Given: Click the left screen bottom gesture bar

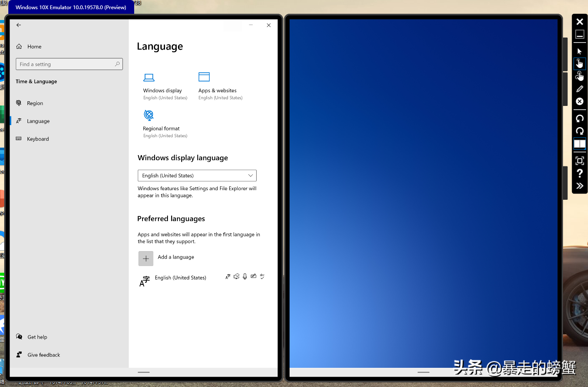Looking at the screenshot, I should (x=144, y=372).
